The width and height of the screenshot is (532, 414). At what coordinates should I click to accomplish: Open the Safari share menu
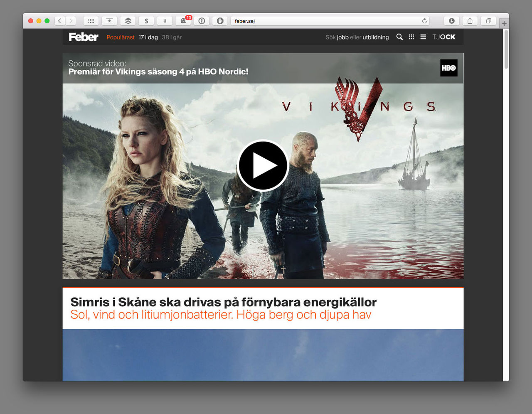pyautogui.click(x=470, y=21)
